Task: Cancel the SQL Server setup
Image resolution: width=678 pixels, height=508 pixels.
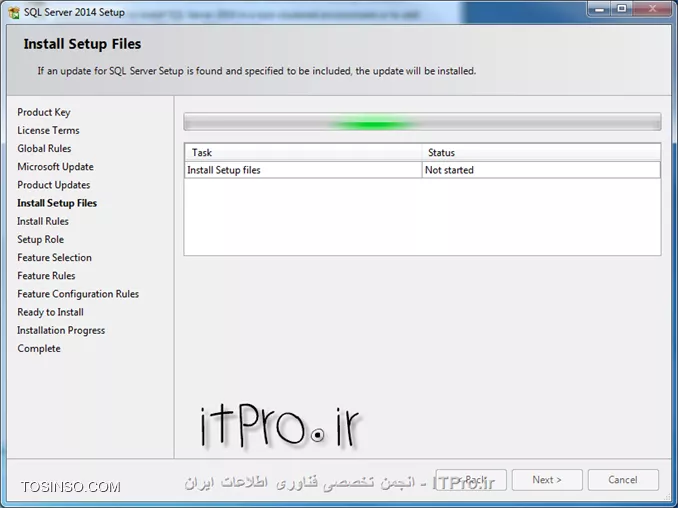Action: pos(623,480)
